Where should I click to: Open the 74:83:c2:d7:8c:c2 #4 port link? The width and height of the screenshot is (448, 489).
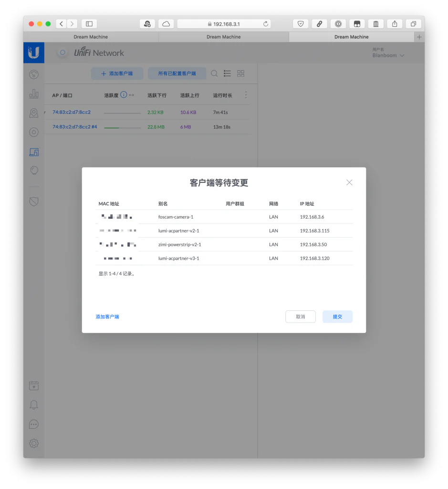75,127
